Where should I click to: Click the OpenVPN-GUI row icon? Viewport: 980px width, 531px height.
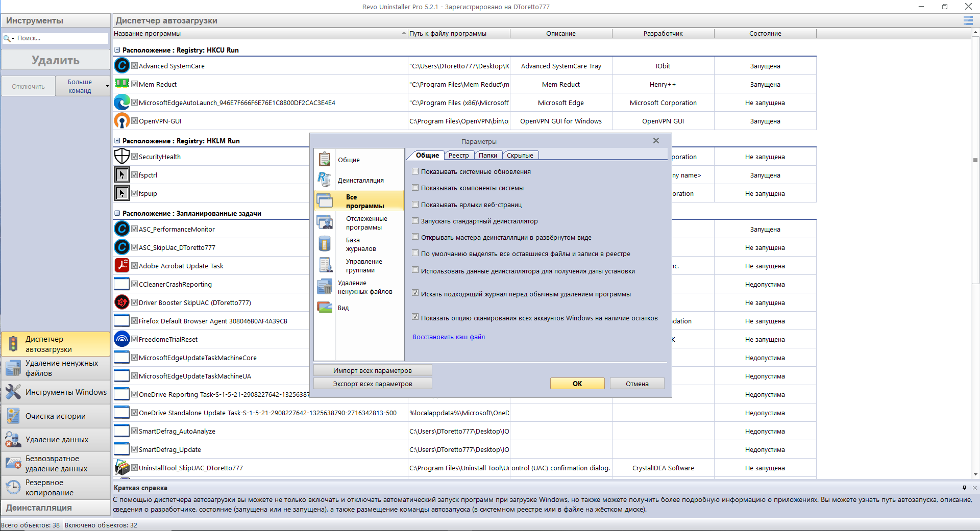pyautogui.click(x=121, y=121)
